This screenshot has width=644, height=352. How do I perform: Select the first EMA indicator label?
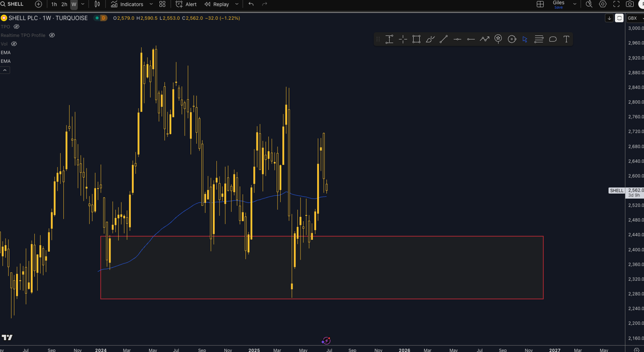(5, 53)
